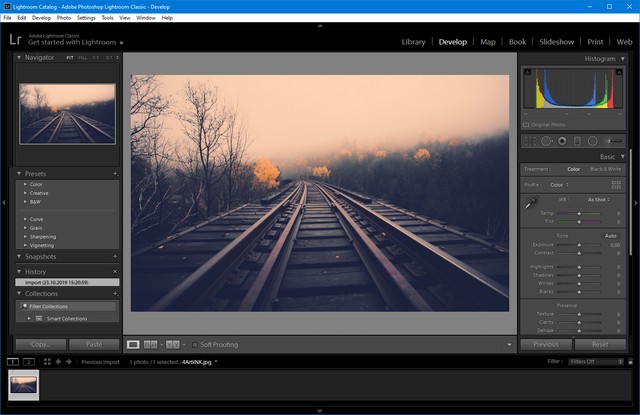Viewport: 640px width, 415px height.
Task: Open Grid view from filmstrip bar
Action: (47, 361)
